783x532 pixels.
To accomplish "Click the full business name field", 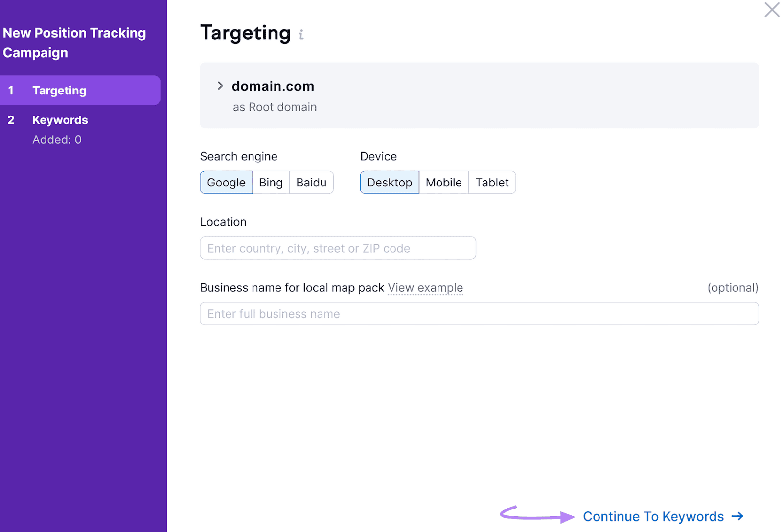I will point(479,314).
